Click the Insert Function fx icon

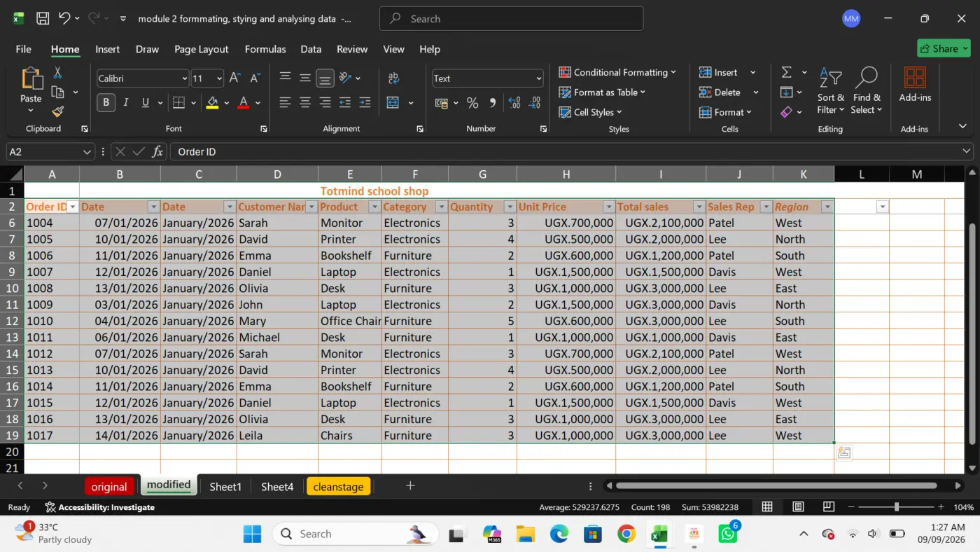click(157, 151)
